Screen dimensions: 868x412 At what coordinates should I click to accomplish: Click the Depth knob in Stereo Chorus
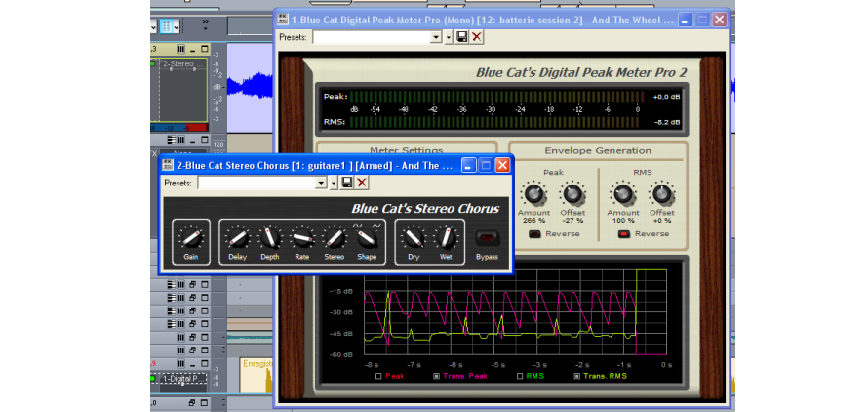click(x=270, y=239)
